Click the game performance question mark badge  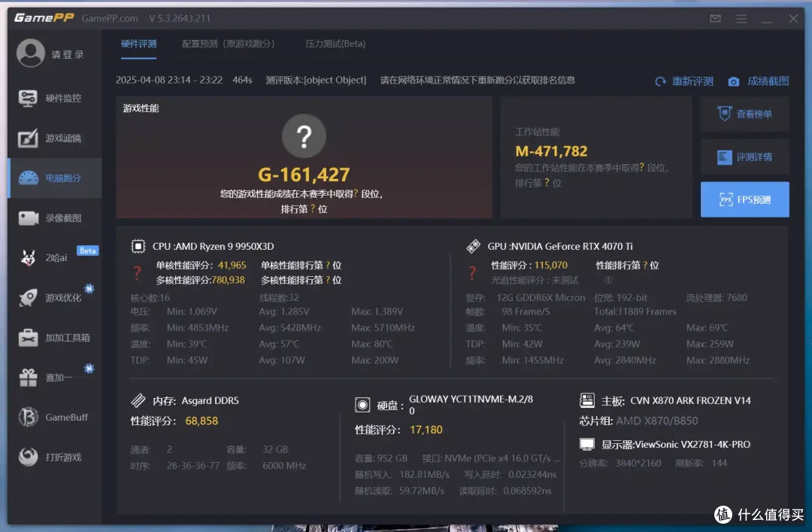pos(304,136)
